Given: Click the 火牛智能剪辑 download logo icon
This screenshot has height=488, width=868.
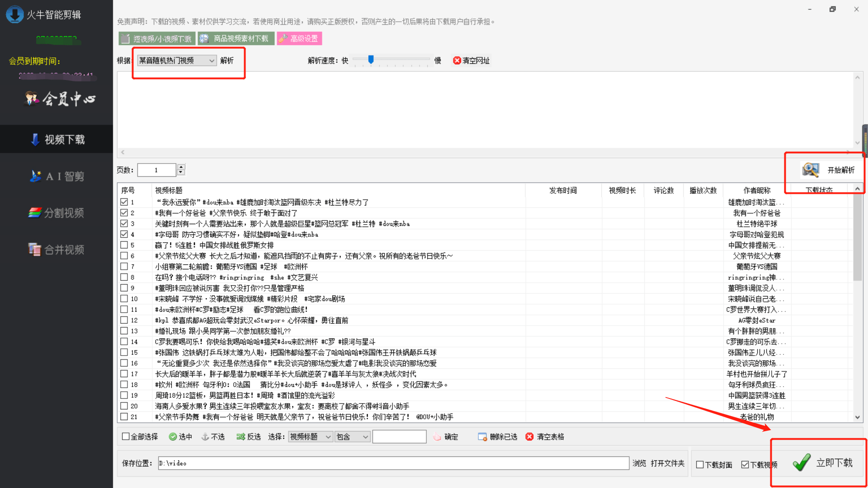Looking at the screenshot, I should pos(15,14).
